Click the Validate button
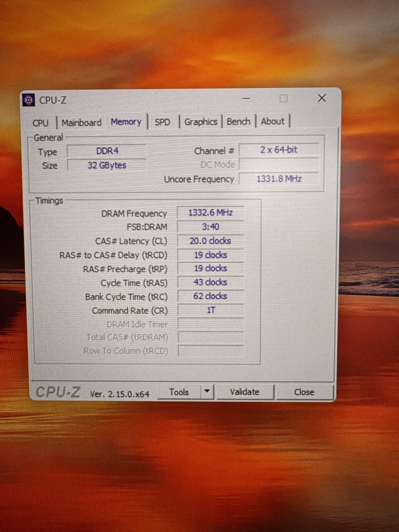The image size is (399, 532). (x=245, y=392)
